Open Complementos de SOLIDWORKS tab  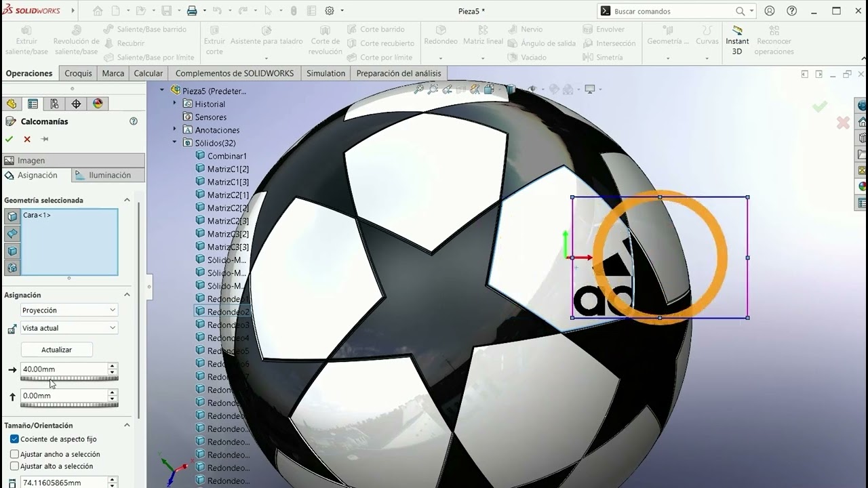(x=235, y=73)
